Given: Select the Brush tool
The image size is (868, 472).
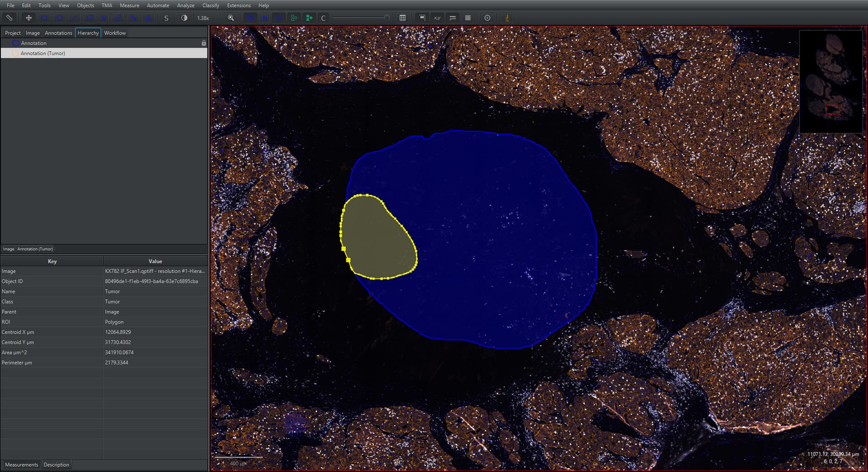Looking at the screenshot, I should (x=118, y=18).
